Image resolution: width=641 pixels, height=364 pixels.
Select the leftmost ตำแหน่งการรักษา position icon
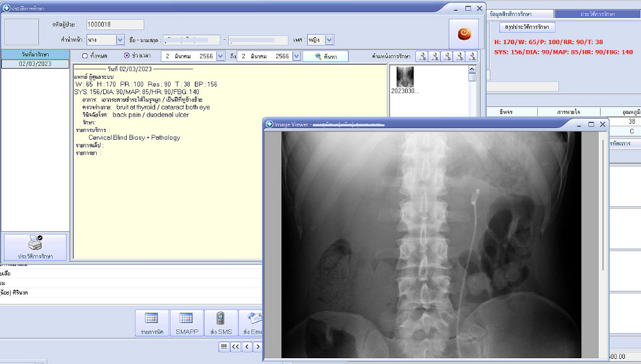point(422,56)
